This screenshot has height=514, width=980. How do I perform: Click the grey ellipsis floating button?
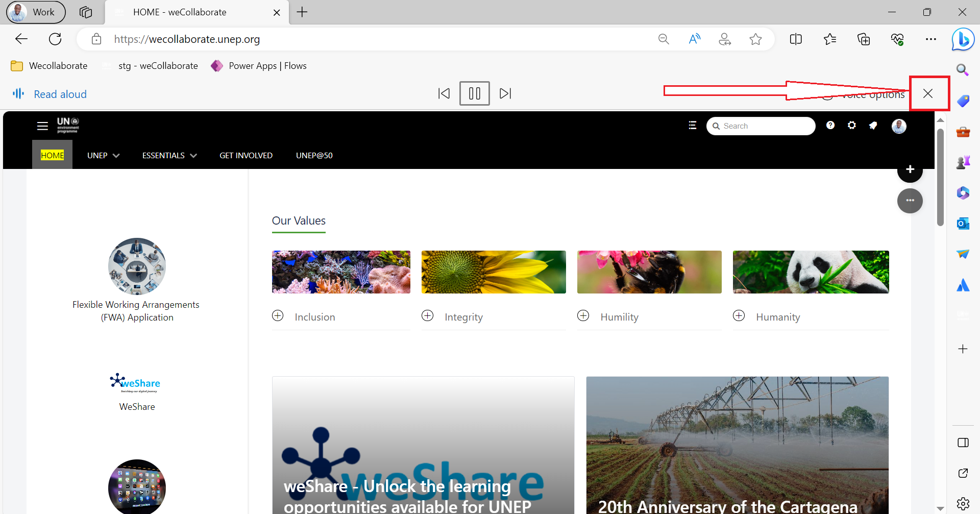[x=910, y=201]
